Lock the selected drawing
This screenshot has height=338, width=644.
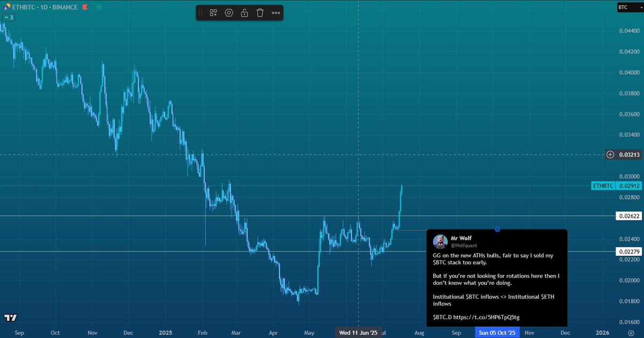pos(244,13)
